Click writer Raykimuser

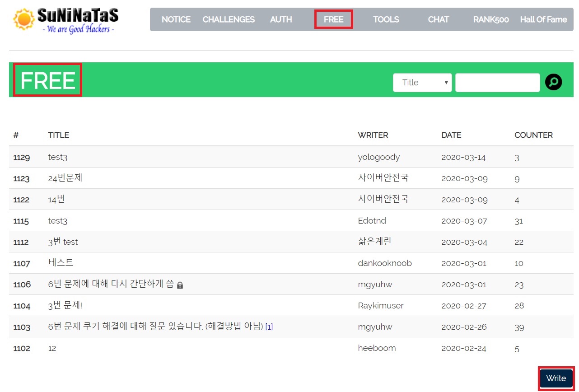click(381, 306)
